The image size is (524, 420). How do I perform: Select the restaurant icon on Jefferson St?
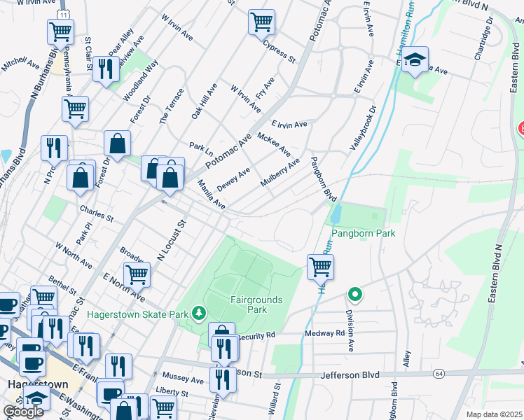[223, 379]
